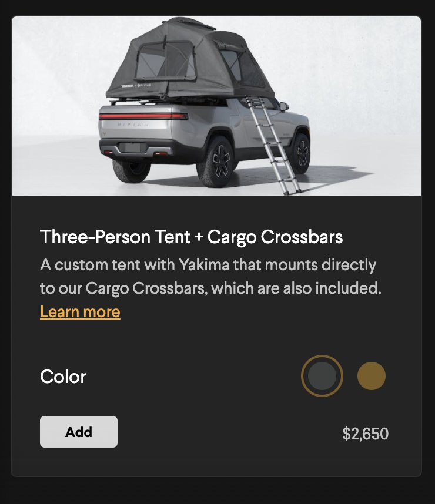Click the tent product photo
435x504 pixels.
click(x=216, y=106)
